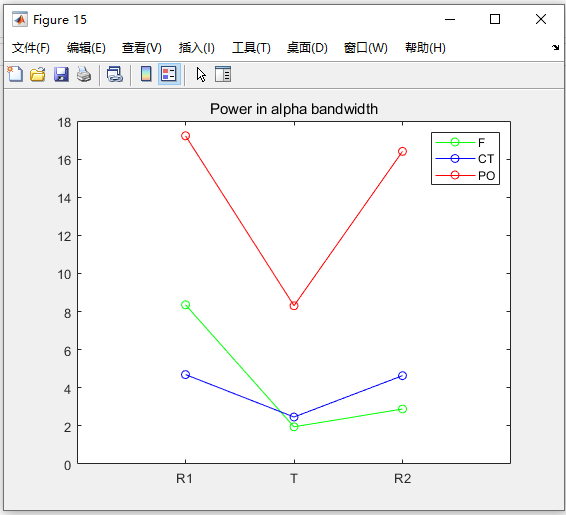Save the figure with the floppy disk icon
The height and width of the screenshot is (515, 566).
(61, 74)
